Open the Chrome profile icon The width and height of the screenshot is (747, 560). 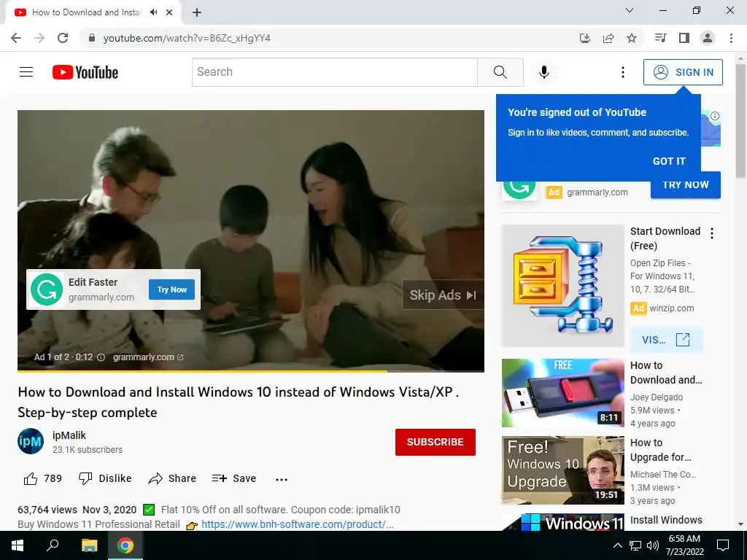(x=708, y=38)
